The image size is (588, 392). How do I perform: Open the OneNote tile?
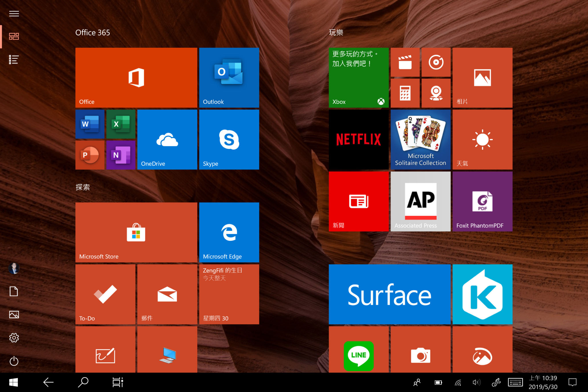(121, 155)
